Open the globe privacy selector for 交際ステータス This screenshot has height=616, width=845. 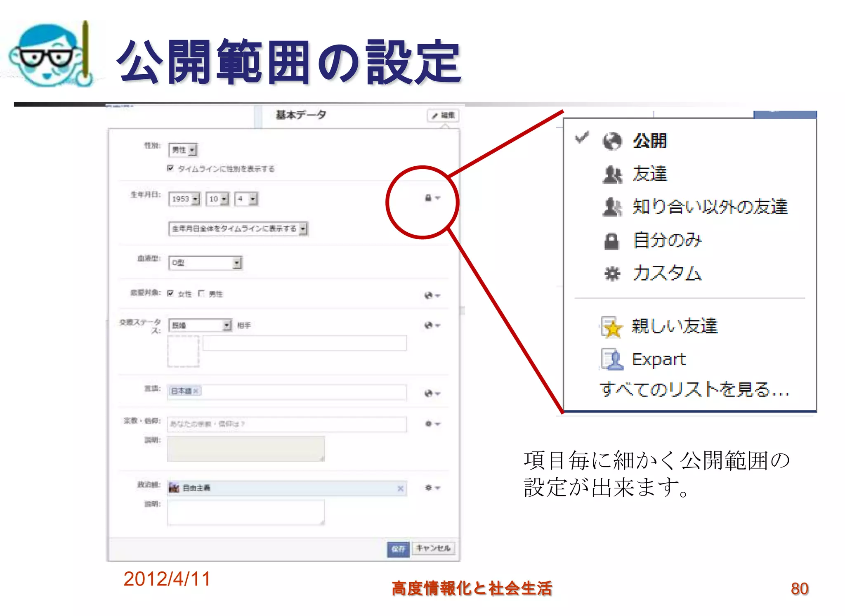(432, 326)
